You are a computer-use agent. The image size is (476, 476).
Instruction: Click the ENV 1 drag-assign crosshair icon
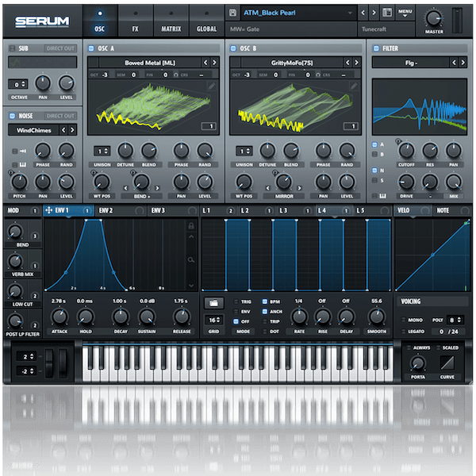(x=48, y=210)
